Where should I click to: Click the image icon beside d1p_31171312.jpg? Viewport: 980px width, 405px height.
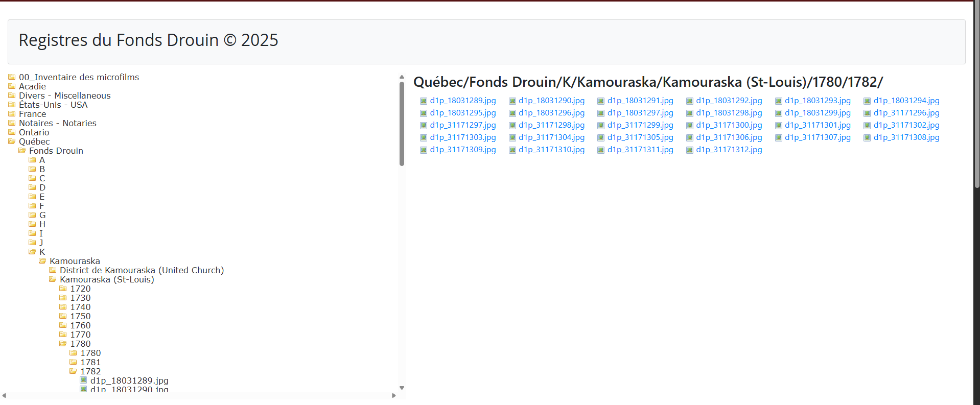689,150
